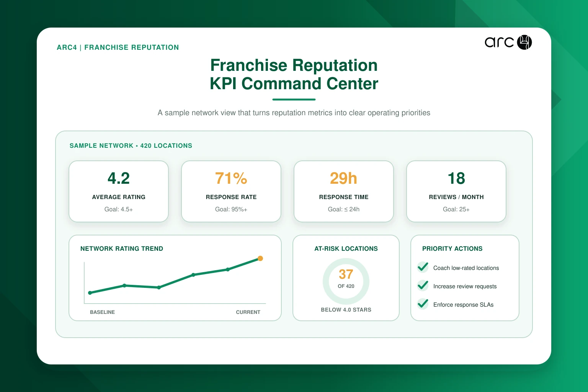
Task: Click the Enforce response SLAs text
Action: [x=463, y=305]
